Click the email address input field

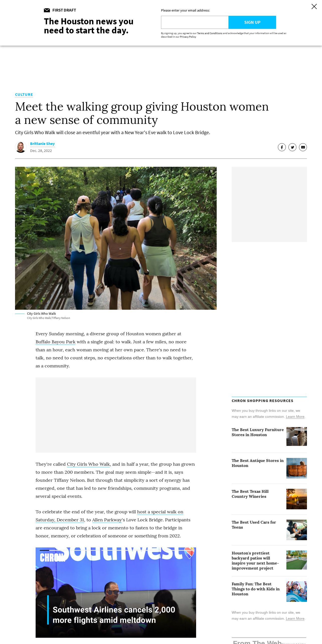click(195, 22)
